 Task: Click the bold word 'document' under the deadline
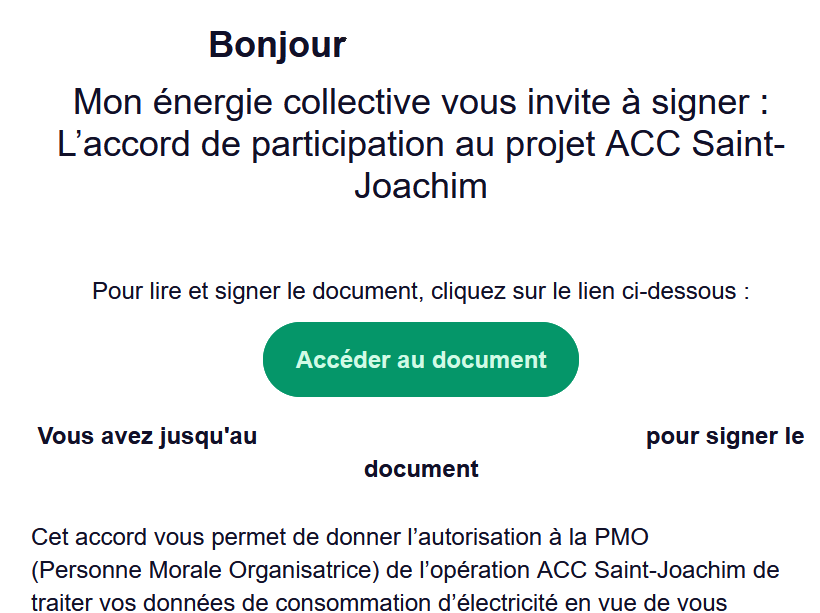421,469
